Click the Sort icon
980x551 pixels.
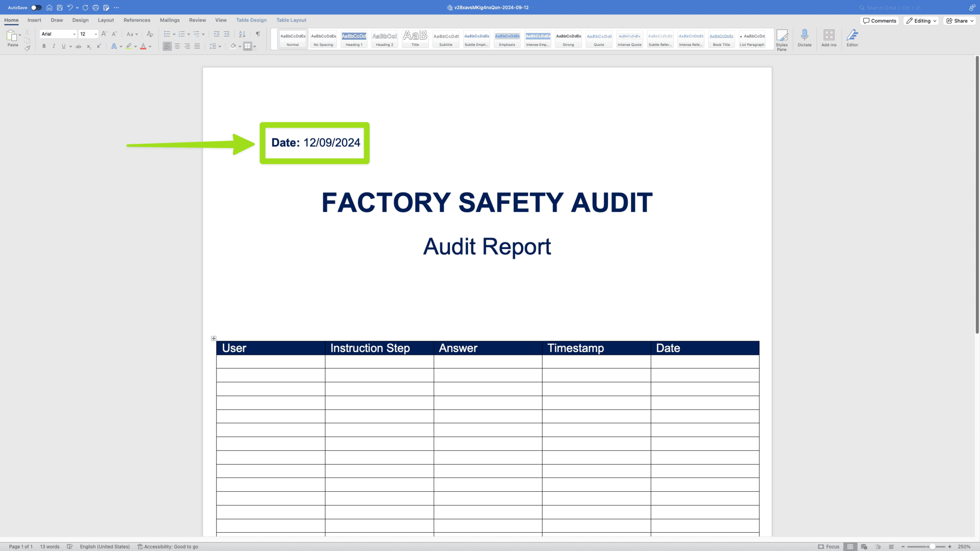(x=242, y=34)
